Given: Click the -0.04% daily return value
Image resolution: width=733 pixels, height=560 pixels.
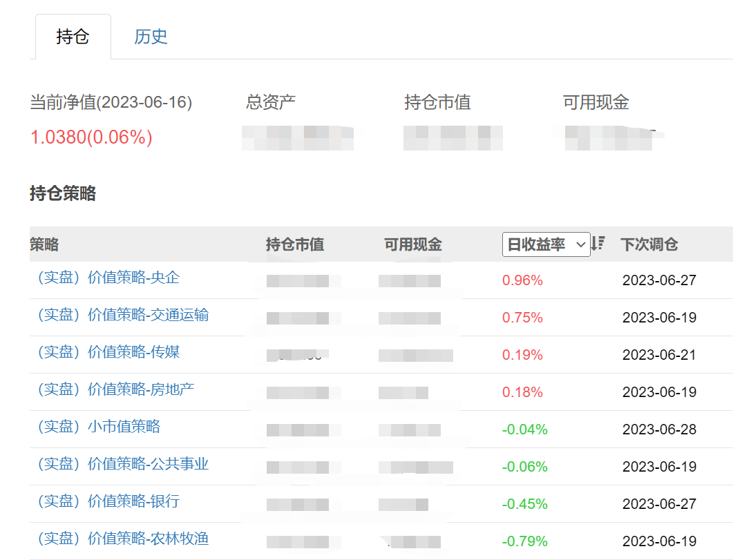Looking at the screenshot, I should click(524, 429).
